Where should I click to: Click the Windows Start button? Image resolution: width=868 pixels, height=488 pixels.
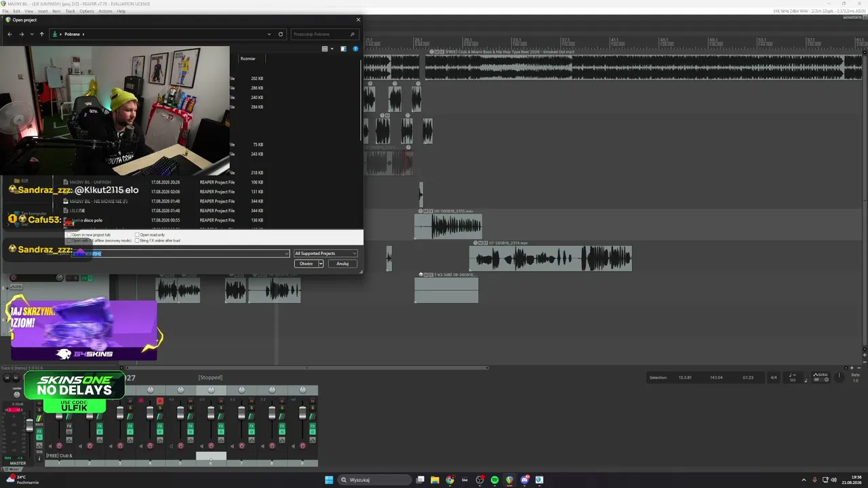point(329,480)
